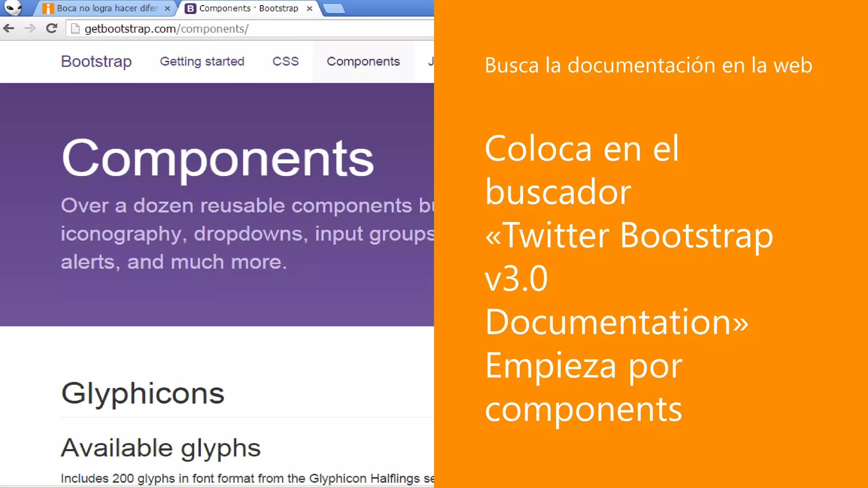Reload the page with the refresh icon

click(x=52, y=28)
